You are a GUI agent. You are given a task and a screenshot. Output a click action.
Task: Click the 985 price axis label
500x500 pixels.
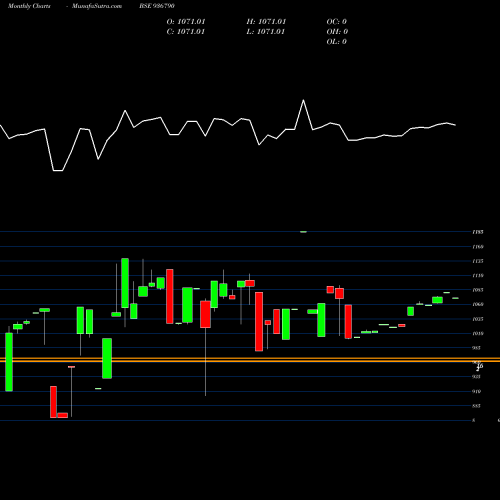(477, 348)
